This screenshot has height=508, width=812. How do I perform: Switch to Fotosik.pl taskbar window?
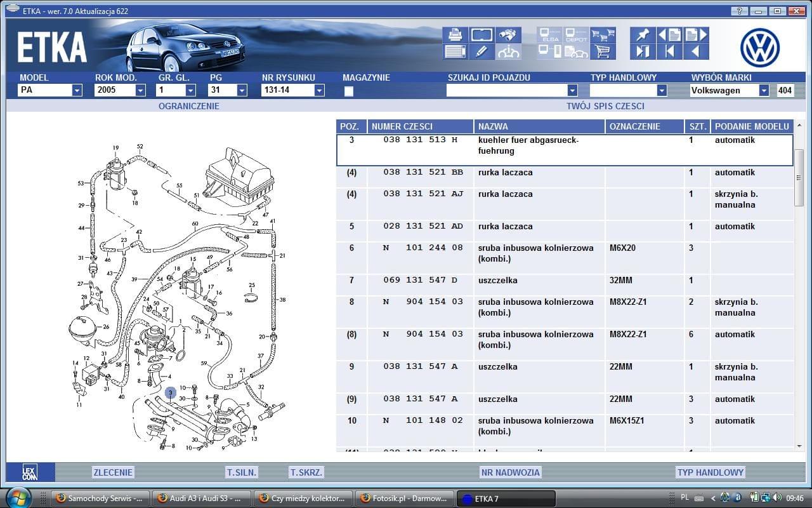tap(404, 498)
